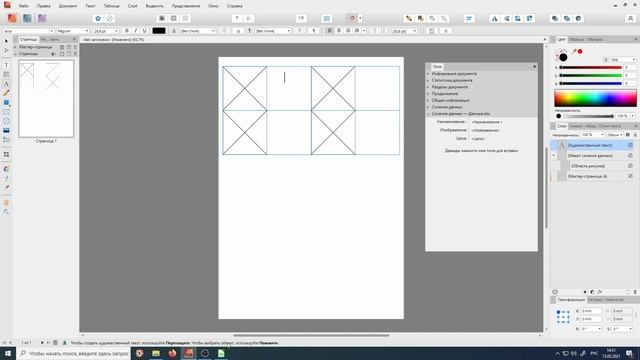Select the Fill gradient tool
Viewport: 640px width, 360px height.
(6, 169)
